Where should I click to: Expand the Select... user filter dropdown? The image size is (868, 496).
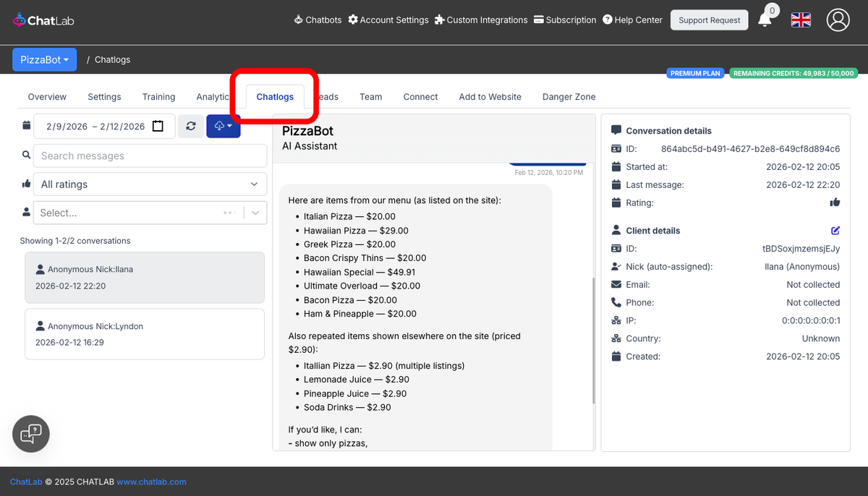[x=254, y=213]
